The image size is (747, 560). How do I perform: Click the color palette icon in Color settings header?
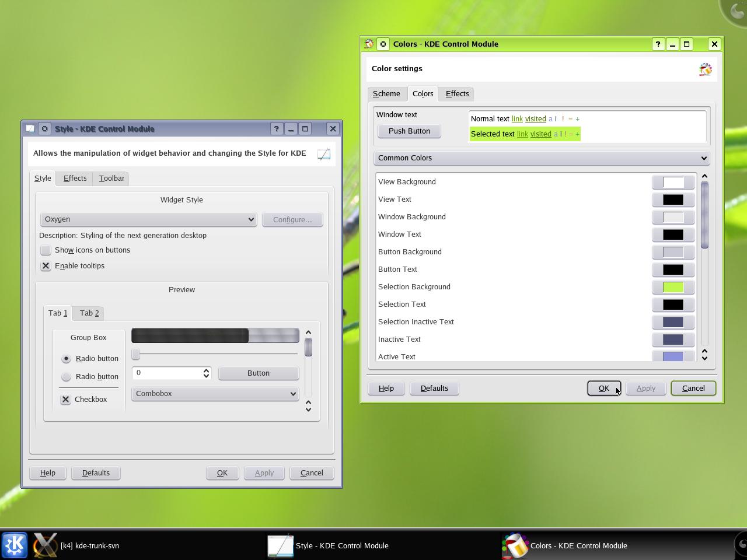coord(705,69)
